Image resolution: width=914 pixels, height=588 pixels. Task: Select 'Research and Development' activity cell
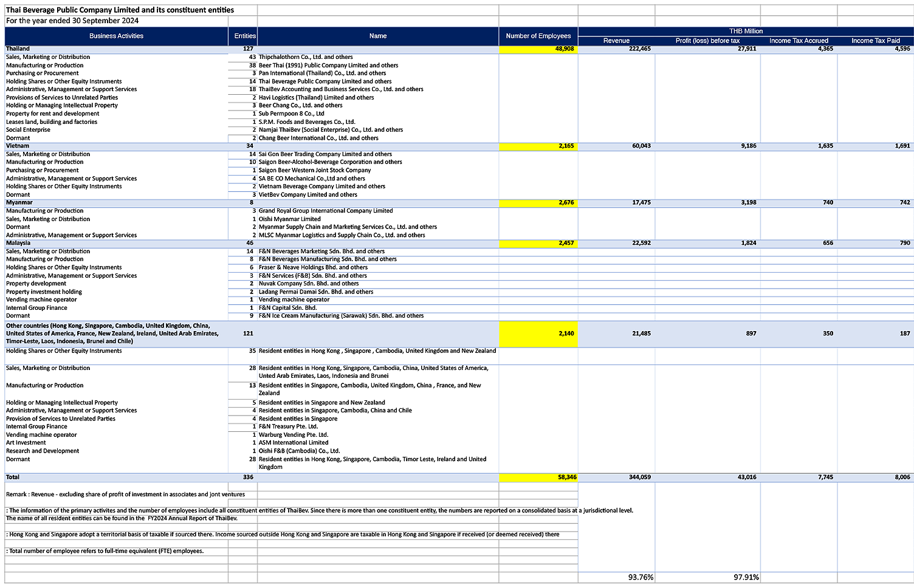coord(43,451)
